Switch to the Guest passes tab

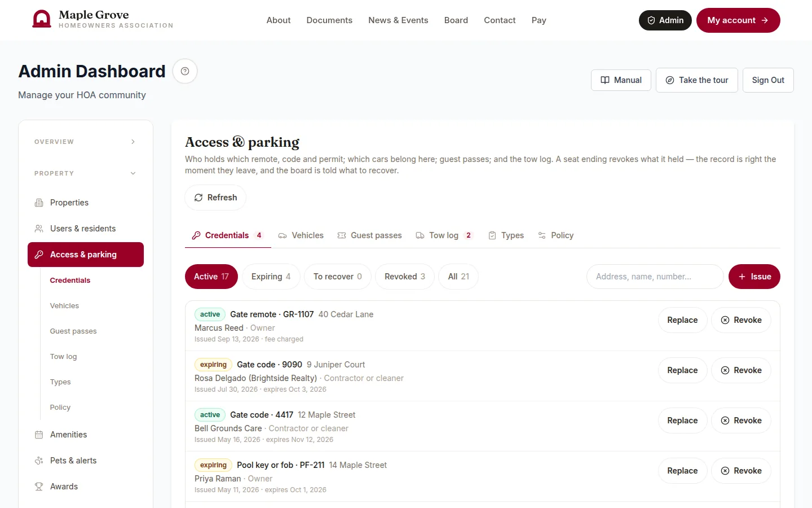369,235
